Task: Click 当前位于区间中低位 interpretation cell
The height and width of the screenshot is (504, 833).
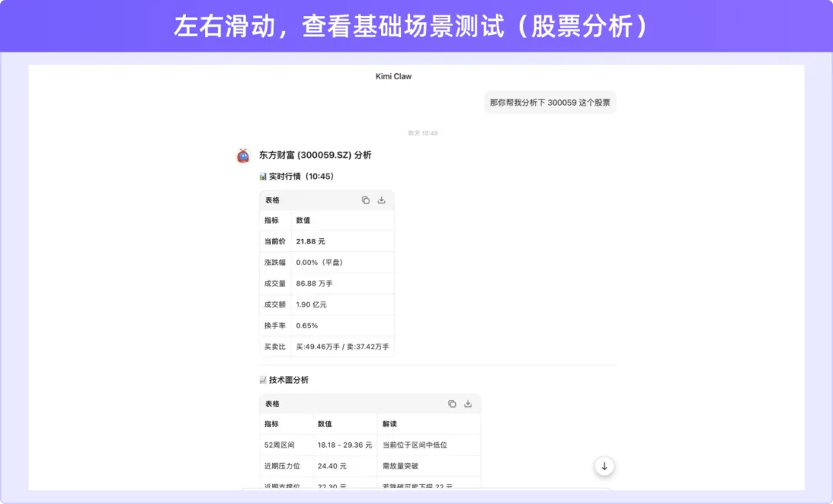Action: (x=415, y=445)
